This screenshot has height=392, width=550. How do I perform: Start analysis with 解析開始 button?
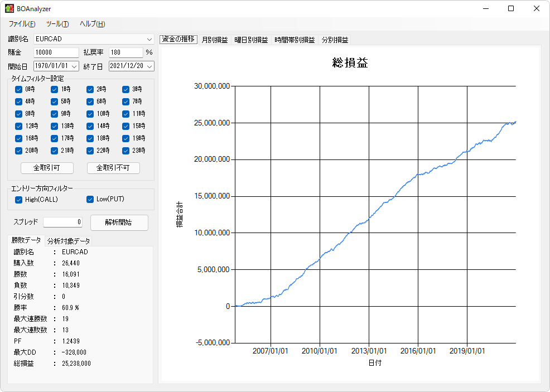pyautogui.click(x=119, y=222)
